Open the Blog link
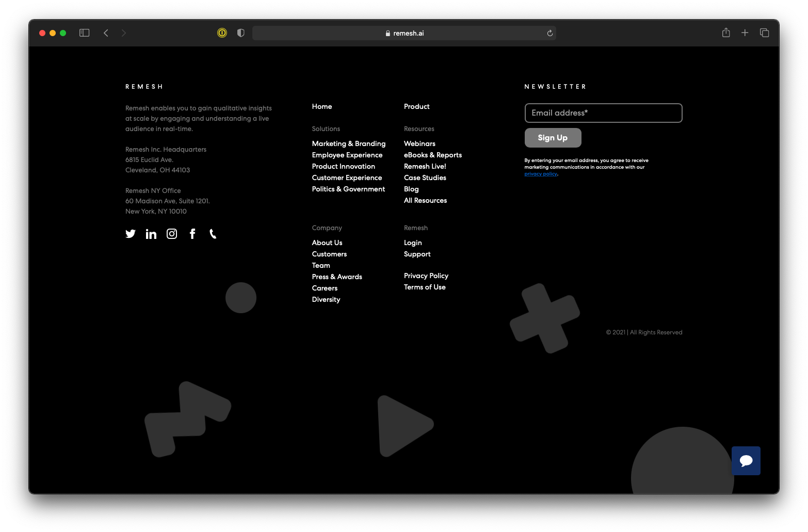The image size is (808, 532). pyautogui.click(x=411, y=189)
